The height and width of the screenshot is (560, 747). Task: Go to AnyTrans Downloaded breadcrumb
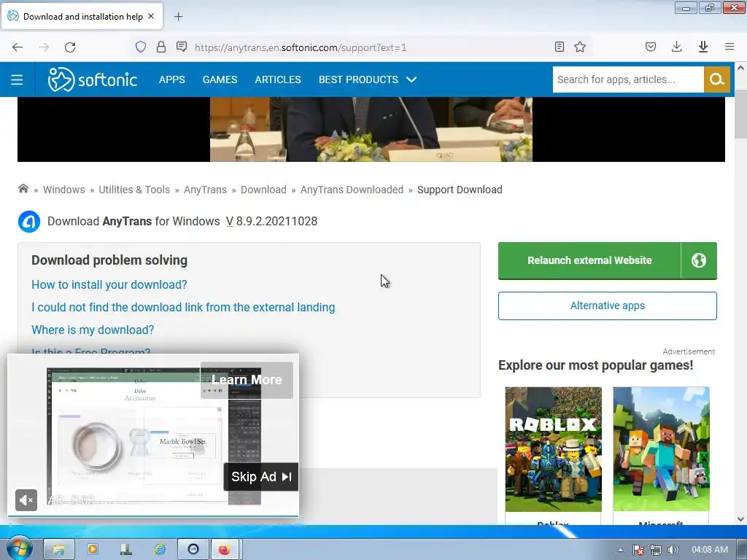pos(352,190)
